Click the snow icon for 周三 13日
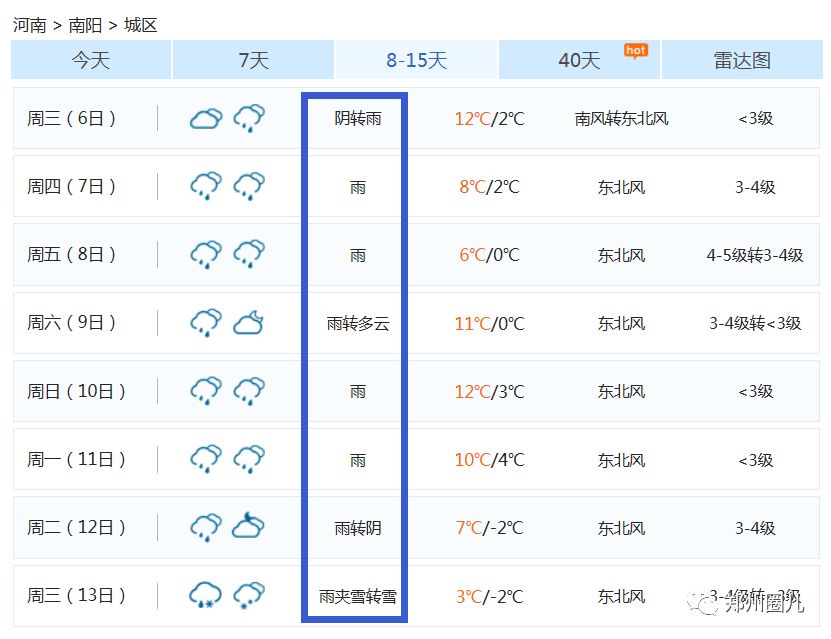Viewport: 831px width, 639px height. 248,596
